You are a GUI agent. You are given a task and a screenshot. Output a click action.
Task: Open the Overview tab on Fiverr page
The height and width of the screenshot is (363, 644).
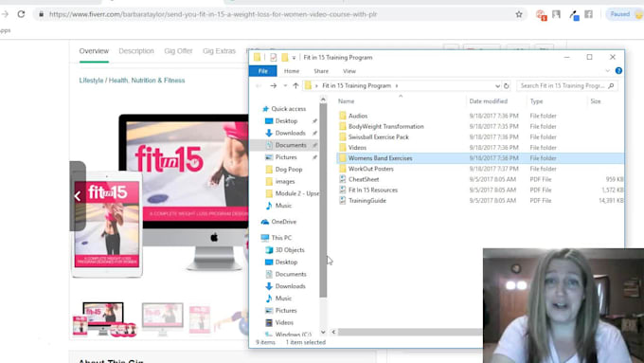click(94, 51)
